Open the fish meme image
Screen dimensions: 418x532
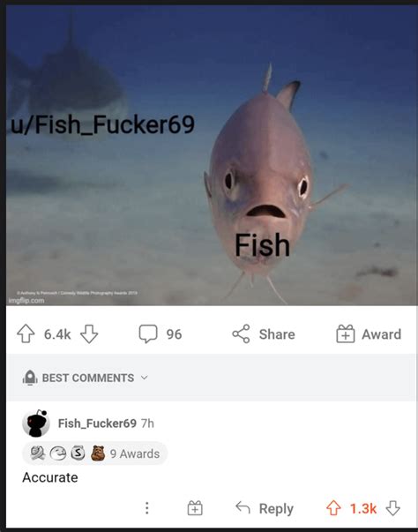pos(212,155)
